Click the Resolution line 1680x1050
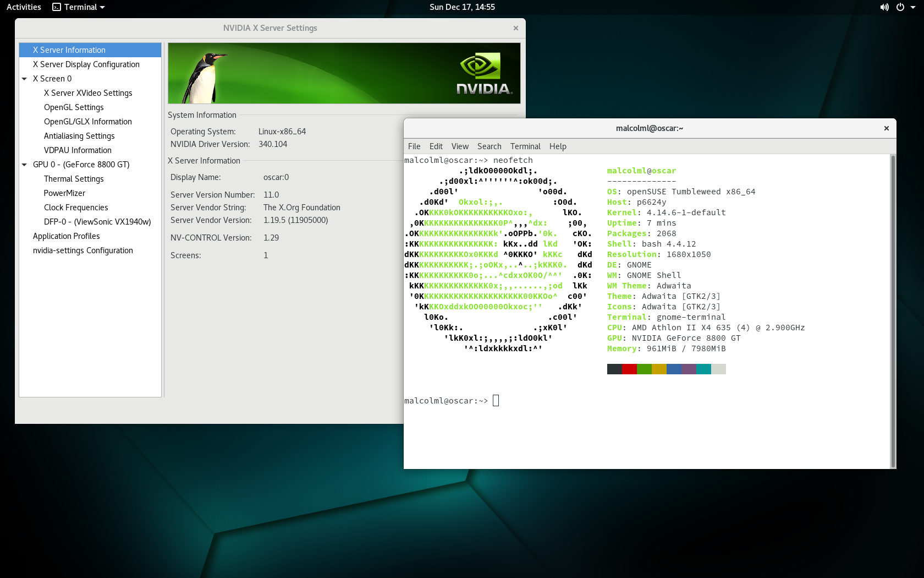This screenshot has width=924, height=578. (x=659, y=255)
